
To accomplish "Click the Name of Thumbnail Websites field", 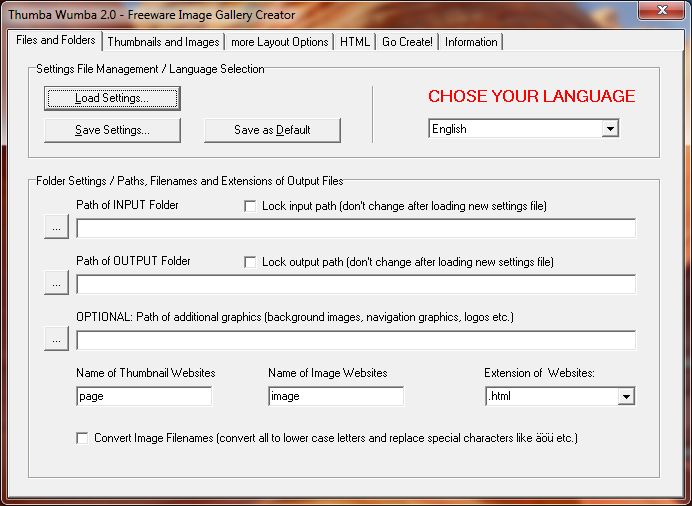I will pyautogui.click(x=144, y=396).
